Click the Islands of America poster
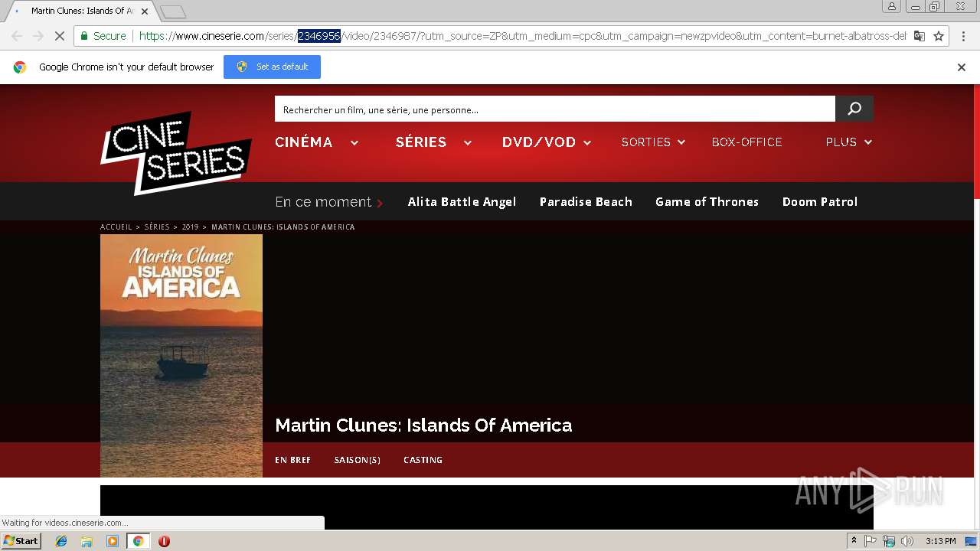The width and height of the screenshot is (980, 551). (x=181, y=356)
